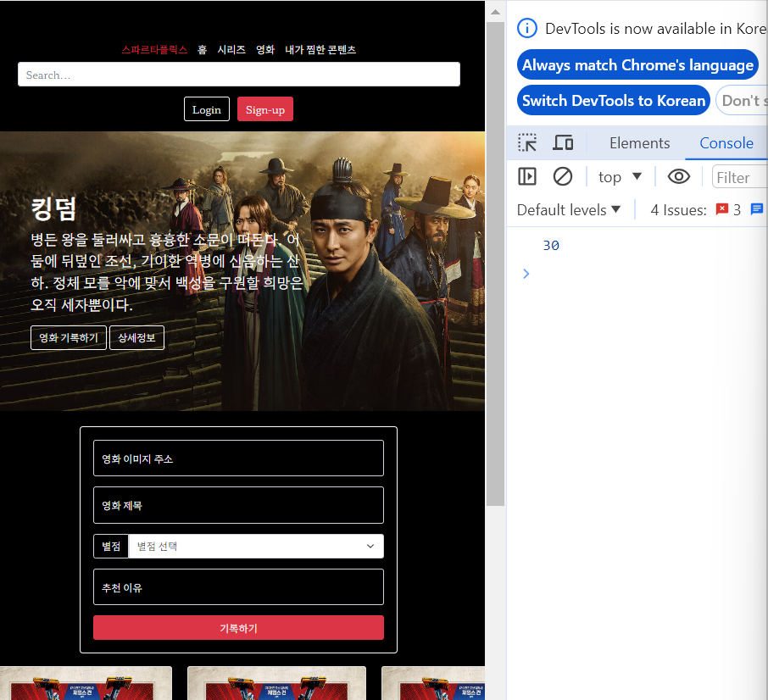Viewport: 768px width, 700px height.
Task: Expand the Default levels dropdown
Action: [x=569, y=210]
